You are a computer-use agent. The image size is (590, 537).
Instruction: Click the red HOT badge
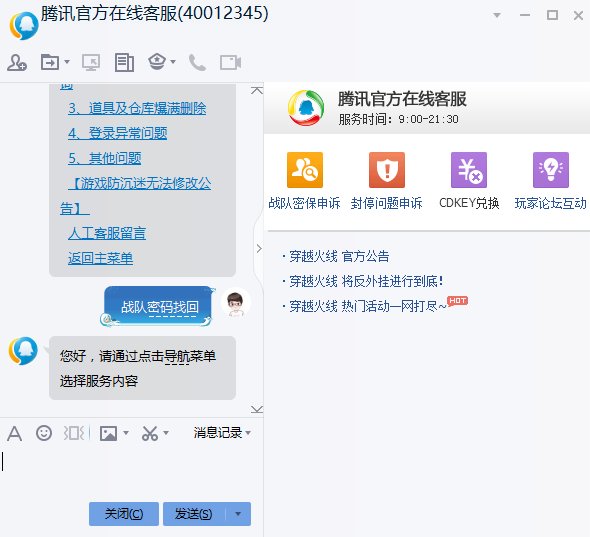pos(457,301)
